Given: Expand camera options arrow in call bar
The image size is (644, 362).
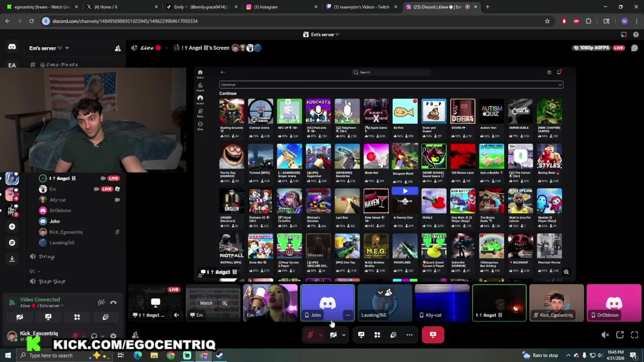Looking at the screenshot, I should [344, 335].
